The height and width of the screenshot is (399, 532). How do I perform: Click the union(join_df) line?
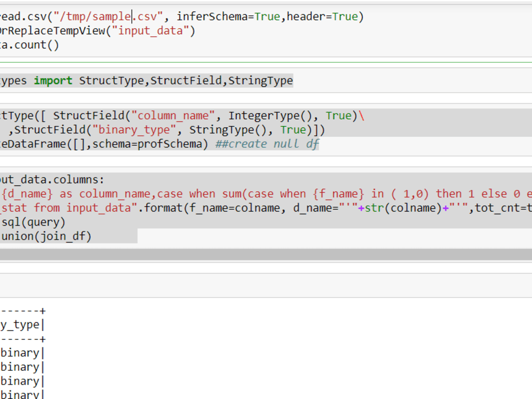pyautogui.click(x=46, y=236)
